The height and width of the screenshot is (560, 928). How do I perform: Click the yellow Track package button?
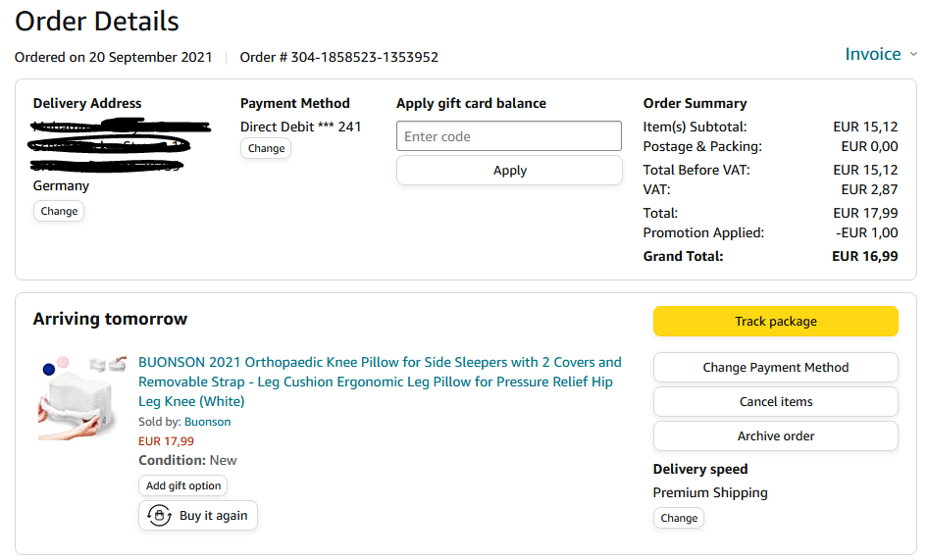tap(775, 322)
